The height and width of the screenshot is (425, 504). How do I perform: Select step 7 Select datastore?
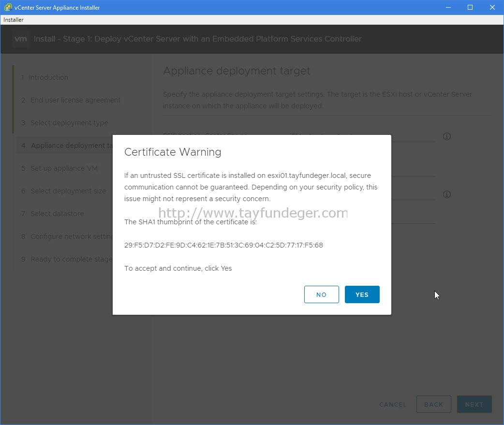coord(52,214)
